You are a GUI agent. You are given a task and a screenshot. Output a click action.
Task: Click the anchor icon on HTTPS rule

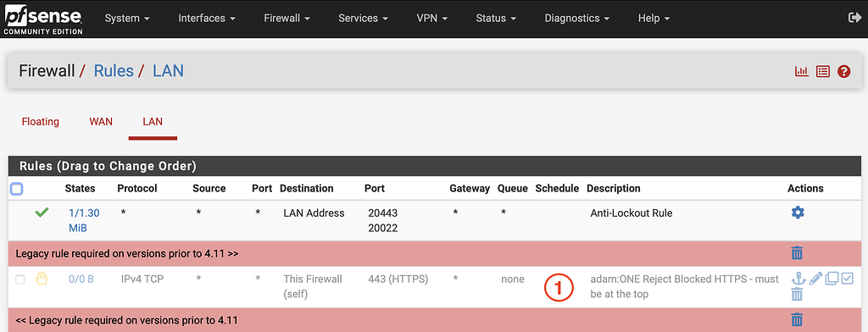pos(798,279)
